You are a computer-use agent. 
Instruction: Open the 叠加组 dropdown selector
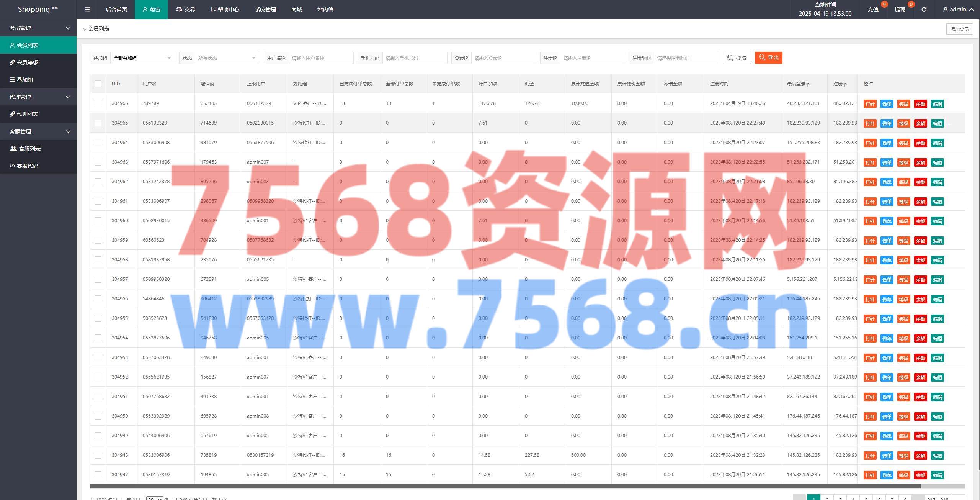coord(142,58)
